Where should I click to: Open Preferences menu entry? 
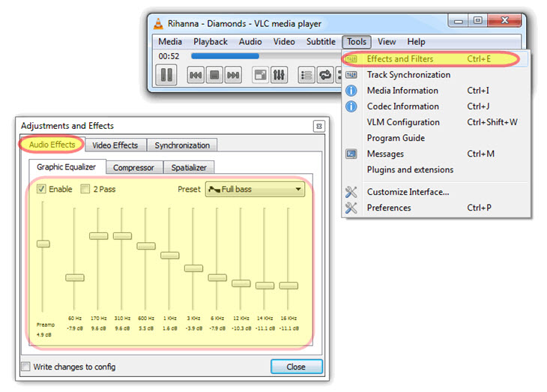coord(435,208)
